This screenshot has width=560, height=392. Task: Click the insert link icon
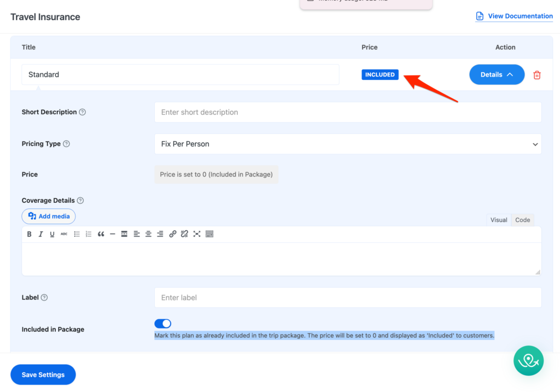click(172, 234)
